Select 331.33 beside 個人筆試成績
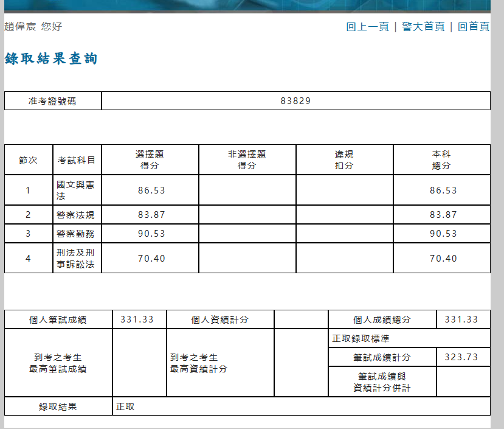 click(x=137, y=319)
